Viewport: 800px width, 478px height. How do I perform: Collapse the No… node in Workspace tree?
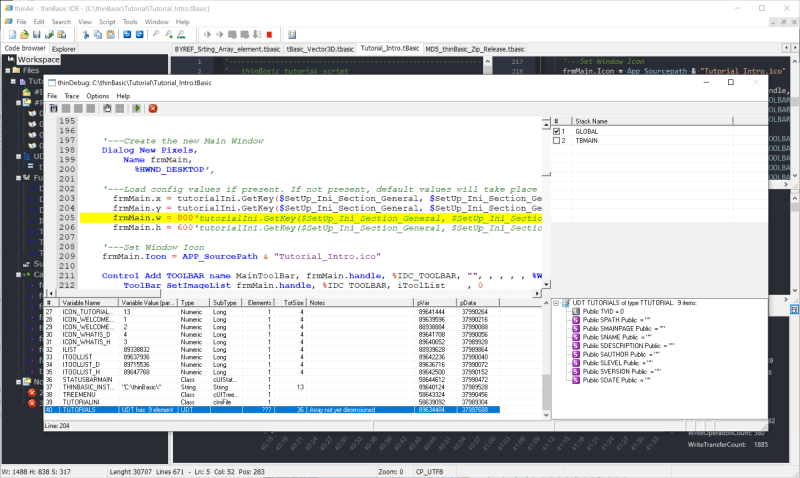[18, 382]
